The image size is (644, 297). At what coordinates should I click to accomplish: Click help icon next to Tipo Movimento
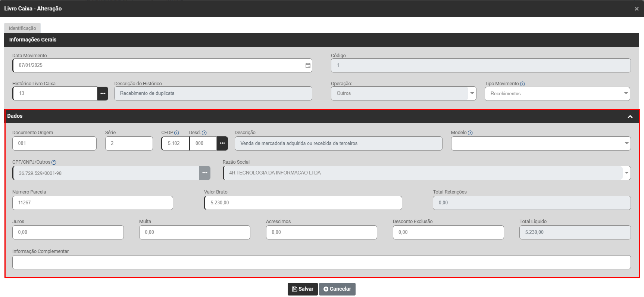(x=522, y=84)
